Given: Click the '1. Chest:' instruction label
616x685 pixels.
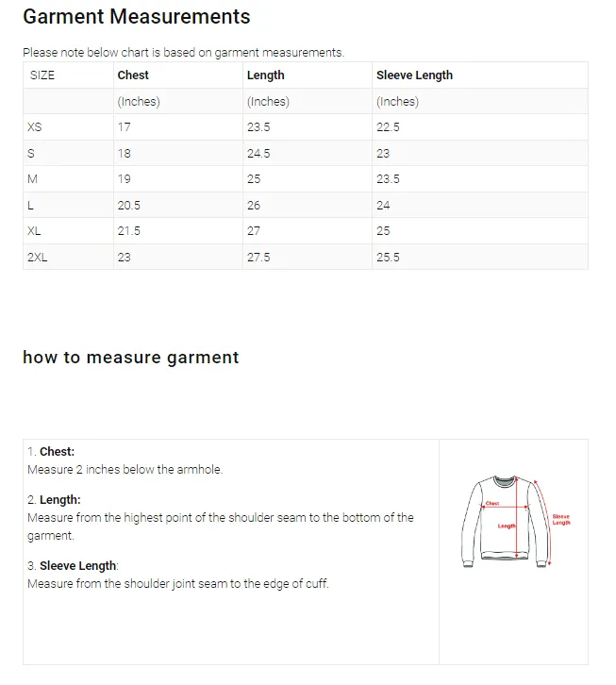Looking at the screenshot, I should [x=52, y=452].
